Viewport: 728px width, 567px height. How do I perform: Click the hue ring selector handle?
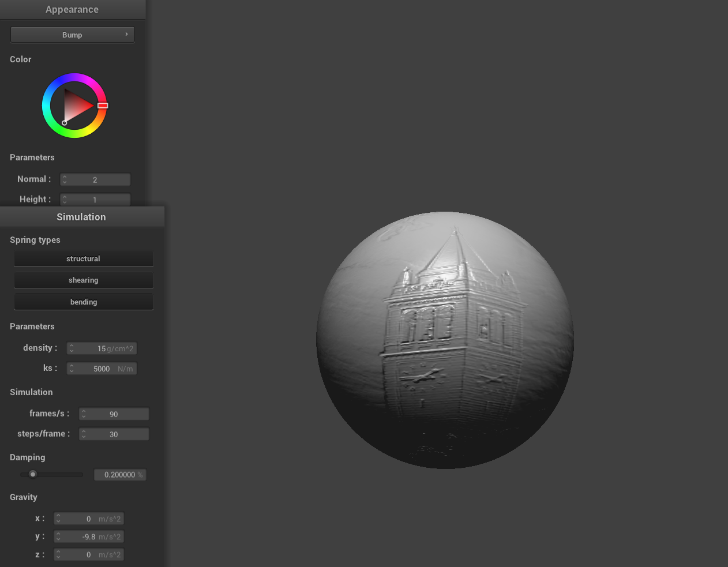103,106
